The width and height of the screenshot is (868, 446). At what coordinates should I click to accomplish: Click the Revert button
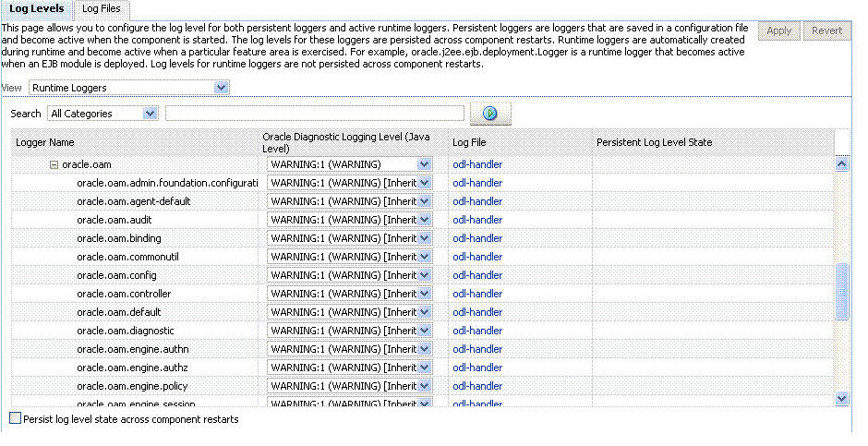point(826,31)
